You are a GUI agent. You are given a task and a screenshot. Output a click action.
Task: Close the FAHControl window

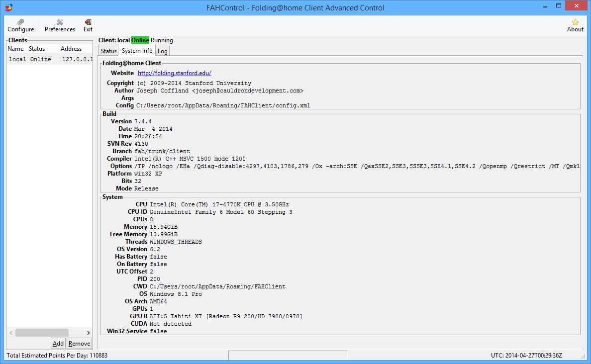(x=576, y=5)
